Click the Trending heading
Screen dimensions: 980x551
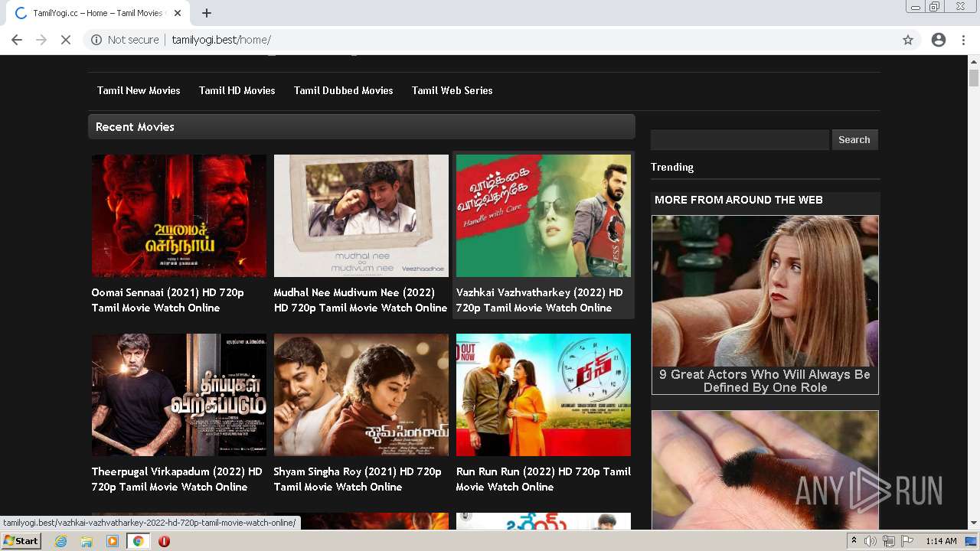point(672,167)
